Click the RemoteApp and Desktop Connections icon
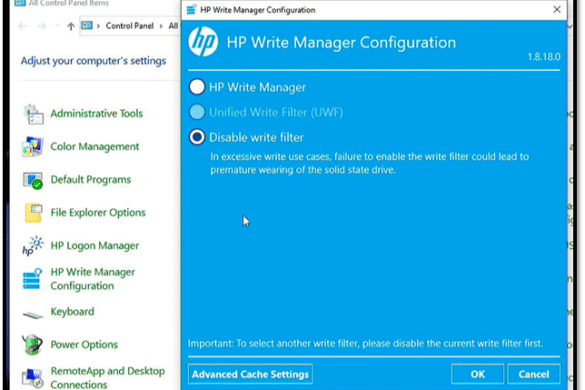This screenshot has height=390, width=585. (x=32, y=377)
